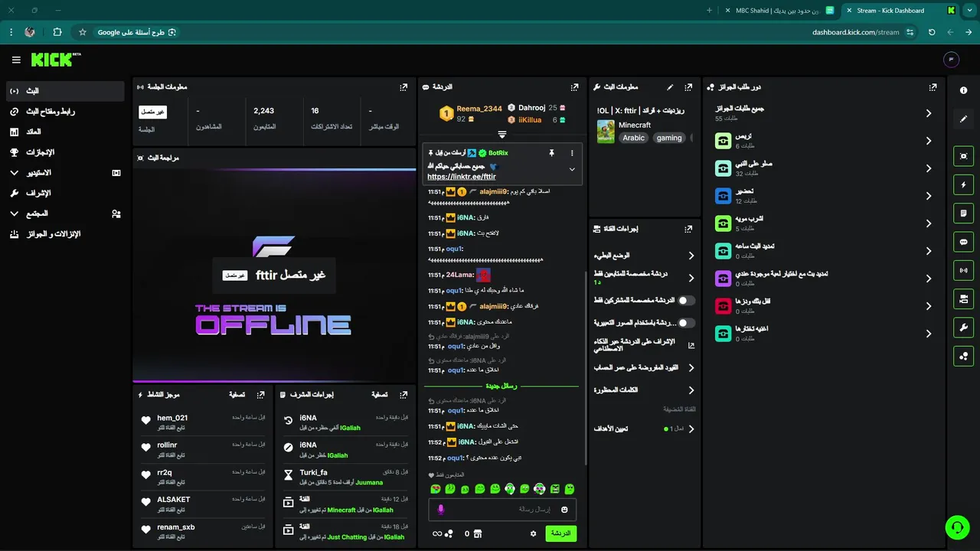980x551 pixels.
Task: Open the hamburger menu next to KICK logo
Action: tap(16, 60)
